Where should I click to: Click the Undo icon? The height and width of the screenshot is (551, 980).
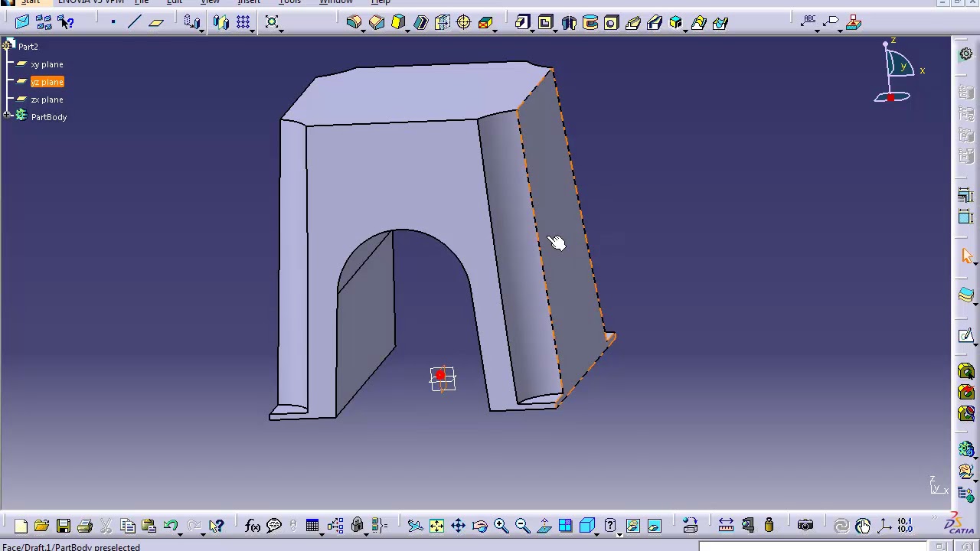(170, 526)
